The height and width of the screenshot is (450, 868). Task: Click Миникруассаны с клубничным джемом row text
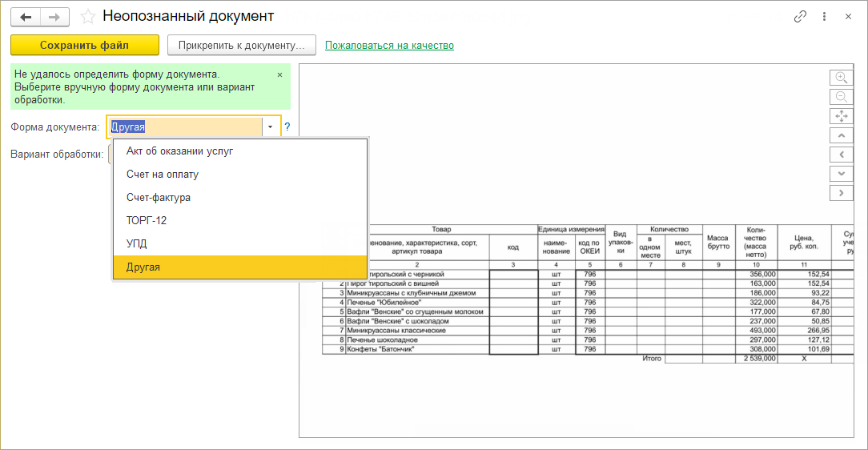point(412,293)
